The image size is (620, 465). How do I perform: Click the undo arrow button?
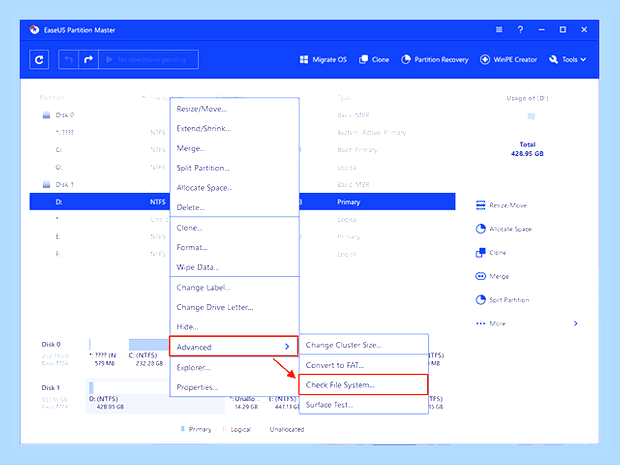(x=68, y=60)
